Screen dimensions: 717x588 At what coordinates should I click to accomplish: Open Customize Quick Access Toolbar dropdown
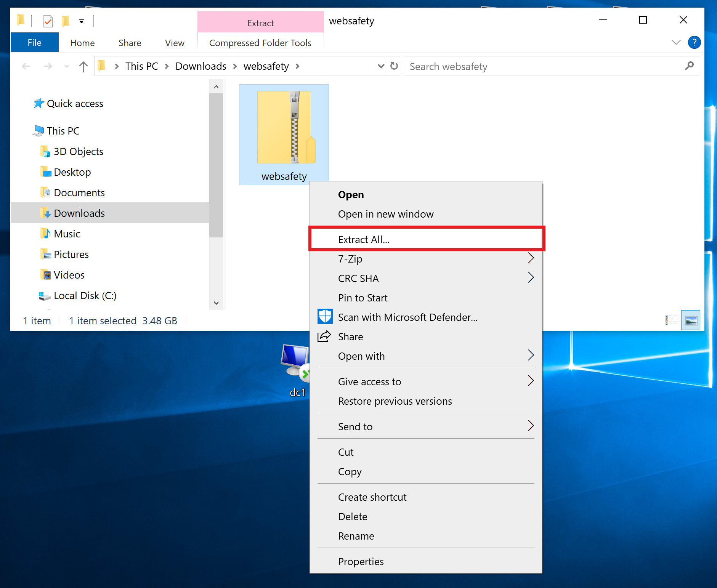pos(82,21)
